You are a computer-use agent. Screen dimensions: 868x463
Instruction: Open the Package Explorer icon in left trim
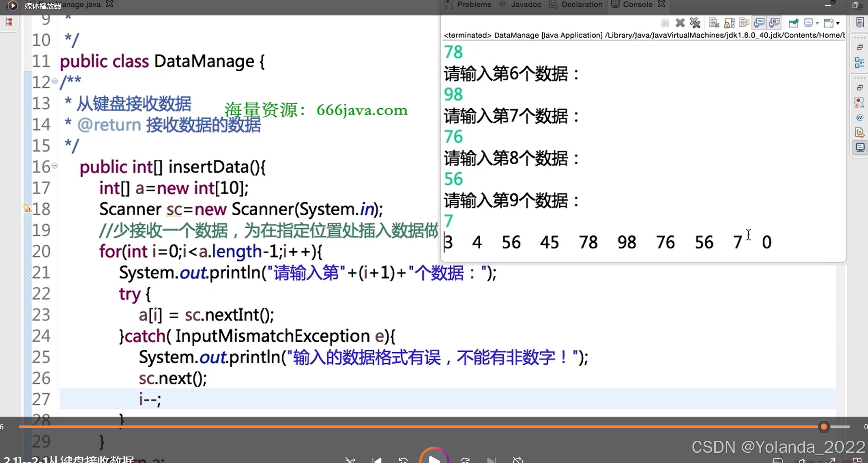(x=9, y=22)
